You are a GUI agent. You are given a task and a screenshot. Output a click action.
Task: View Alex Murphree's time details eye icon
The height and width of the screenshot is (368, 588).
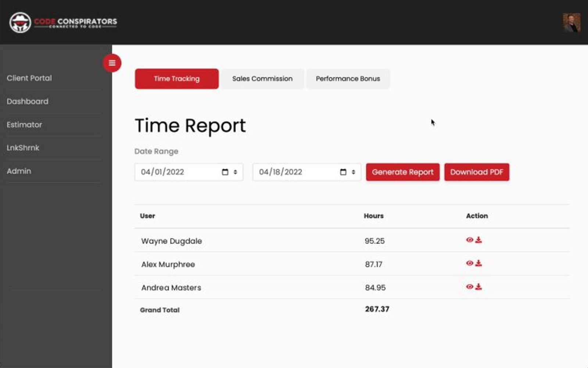[470, 263]
